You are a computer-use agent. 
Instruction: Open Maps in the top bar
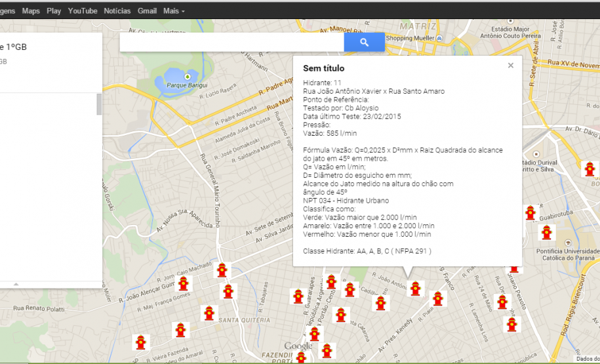[31, 11]
